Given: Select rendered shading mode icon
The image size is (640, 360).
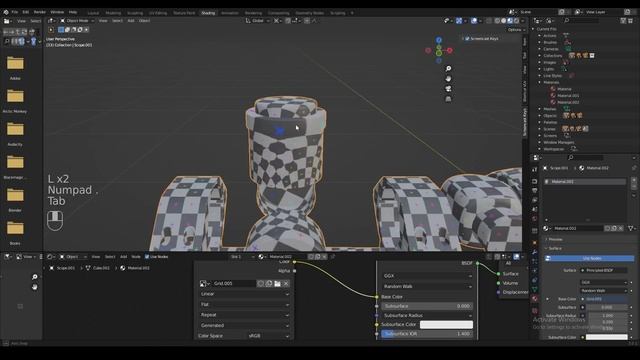Looking at the screenshot, I should click(516, 21).
